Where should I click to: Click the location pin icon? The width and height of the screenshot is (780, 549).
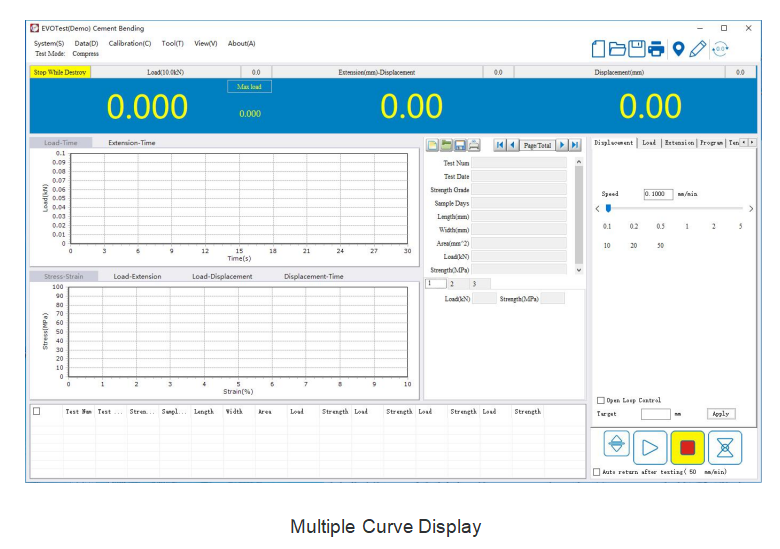[x=678, y=48]
